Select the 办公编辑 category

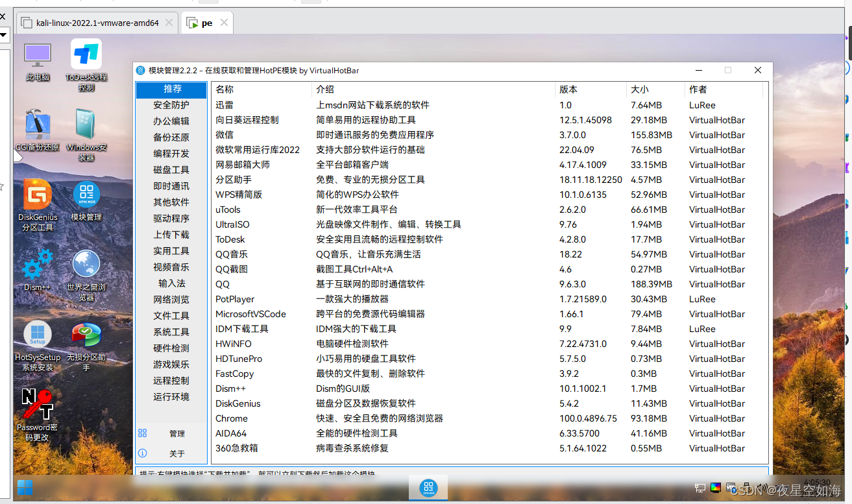tap(172, 121)
